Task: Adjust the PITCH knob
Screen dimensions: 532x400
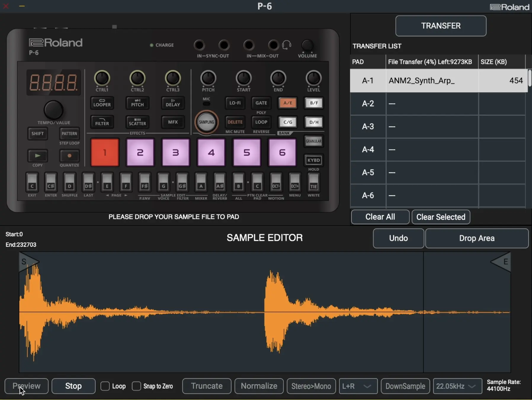Action: pos(208,79)
